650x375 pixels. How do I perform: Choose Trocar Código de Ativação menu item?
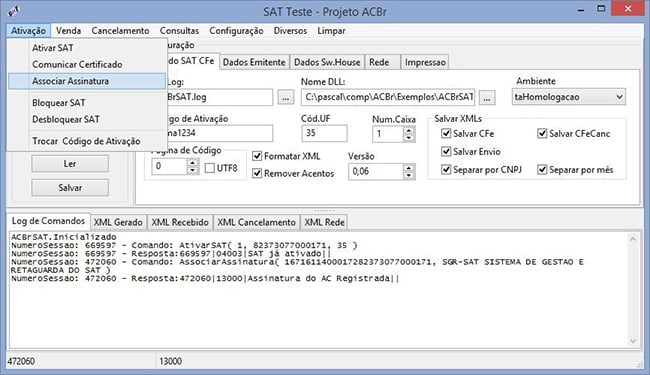[87, 141]
